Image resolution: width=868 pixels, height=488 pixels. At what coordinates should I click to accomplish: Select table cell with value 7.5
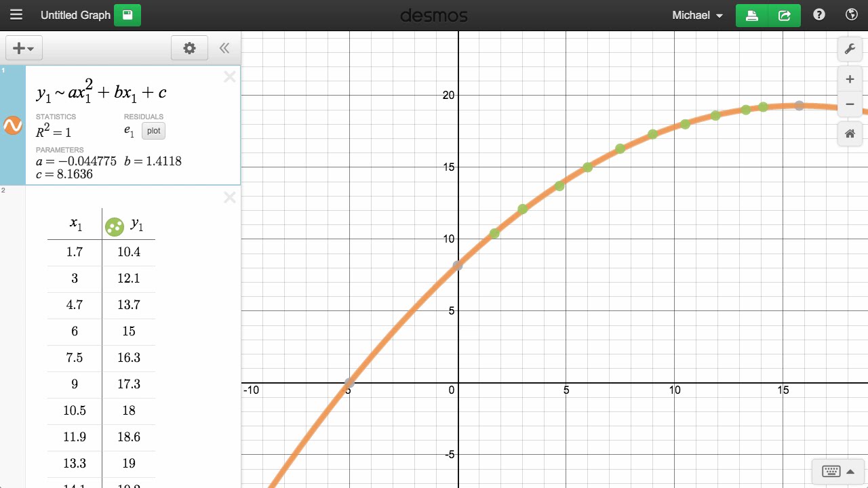click(x=75, y=358)
